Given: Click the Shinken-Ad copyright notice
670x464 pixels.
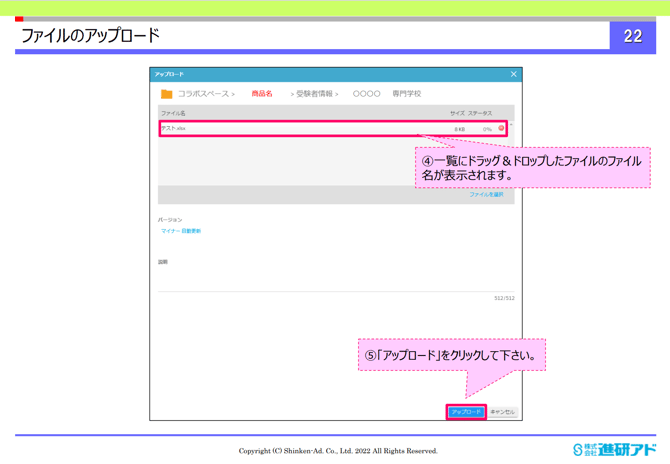Looking at the screenshot, I should tap(338, 451).
